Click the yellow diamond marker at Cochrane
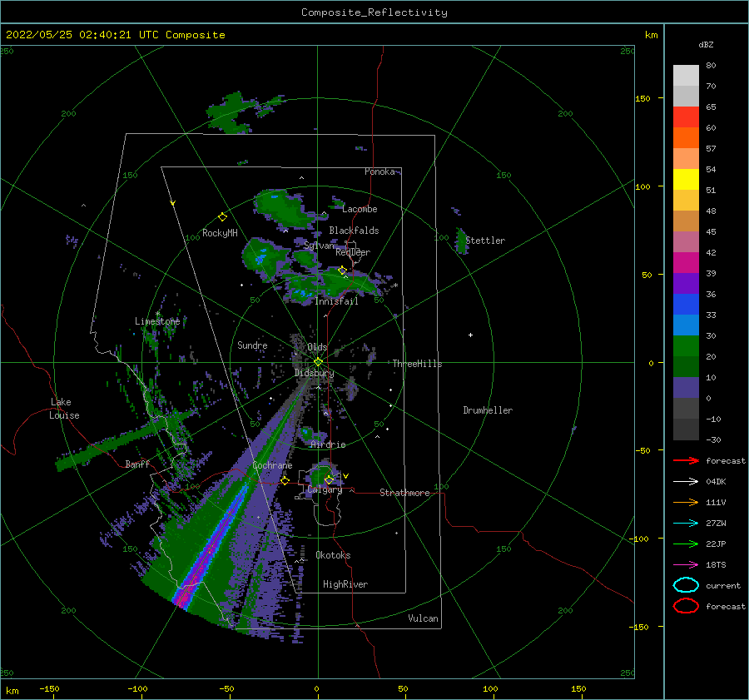Image resolution: width=749 pixels, height=700 pixels. coord(285,480)
